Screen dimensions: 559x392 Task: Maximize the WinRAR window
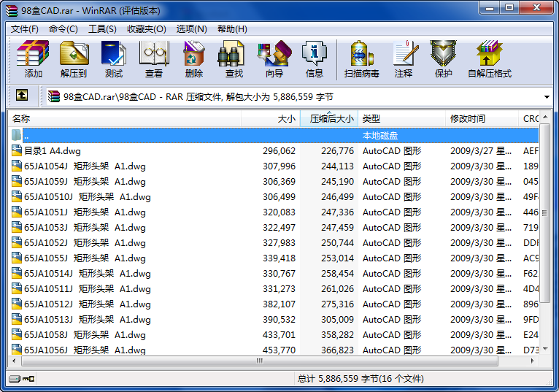[509, 7]
